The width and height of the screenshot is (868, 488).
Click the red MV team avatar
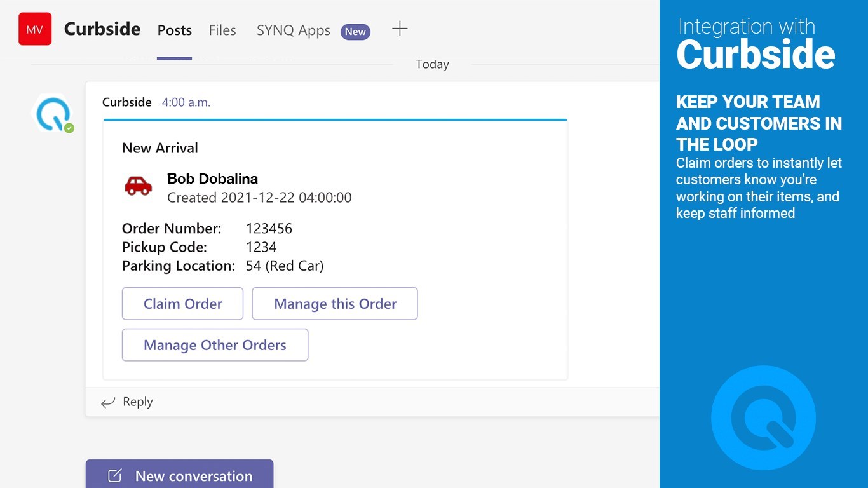35,29
